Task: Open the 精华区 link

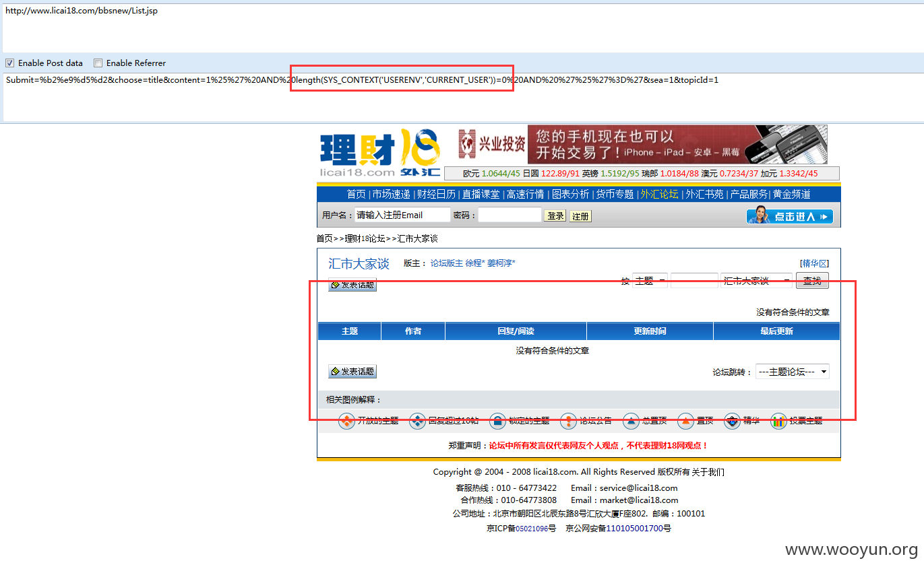Action: [814, 263]
